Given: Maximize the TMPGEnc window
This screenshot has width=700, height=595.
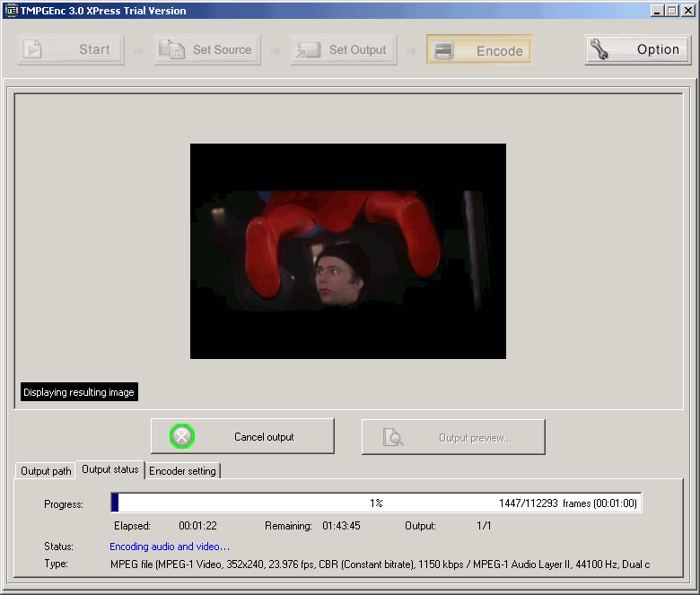Looking at the screenshot, I should 671,11.
